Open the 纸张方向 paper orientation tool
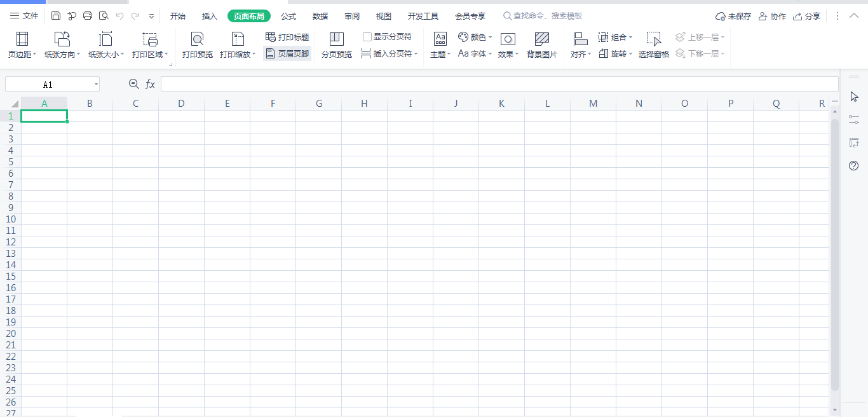Viewport: 868px width, 417px height. coord(62,45)
